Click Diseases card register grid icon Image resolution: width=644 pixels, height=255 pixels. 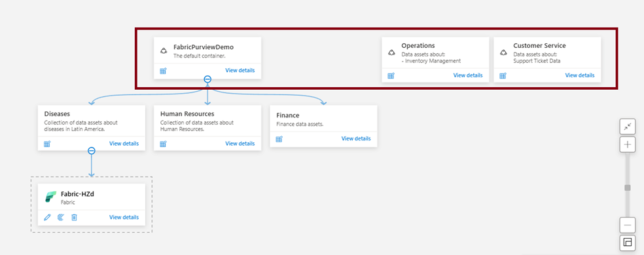pyautogui.click(x=47, y=144)
